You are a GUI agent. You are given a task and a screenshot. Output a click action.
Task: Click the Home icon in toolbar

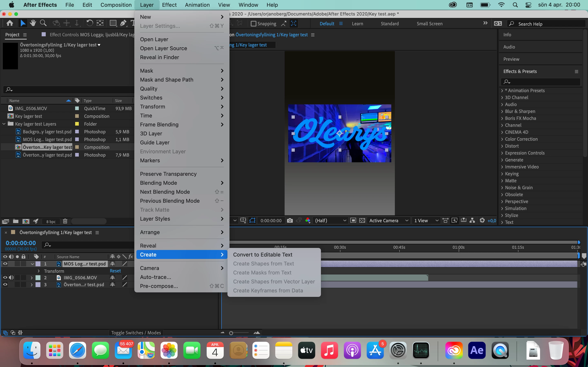10,23
